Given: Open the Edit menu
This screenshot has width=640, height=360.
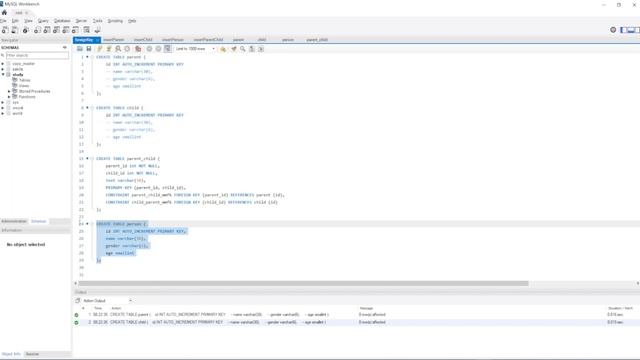Looking at the screenshot, I should (15, 21).
